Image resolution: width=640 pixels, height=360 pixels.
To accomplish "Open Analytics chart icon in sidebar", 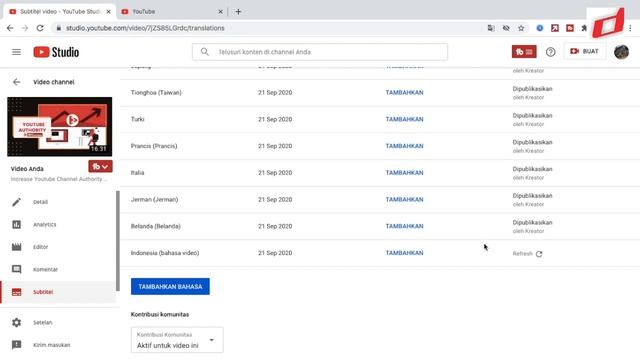I will [x=16, y=224].
